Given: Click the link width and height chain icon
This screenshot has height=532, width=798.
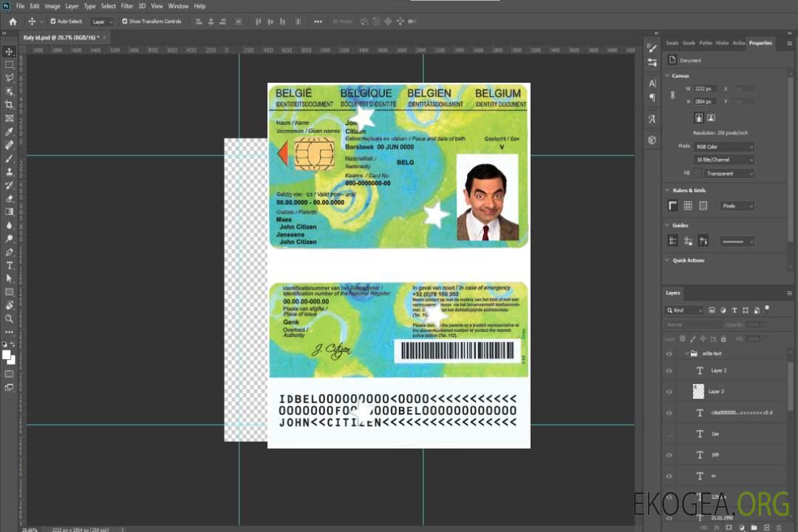Looking at the screenshot, I should point(672,95).
